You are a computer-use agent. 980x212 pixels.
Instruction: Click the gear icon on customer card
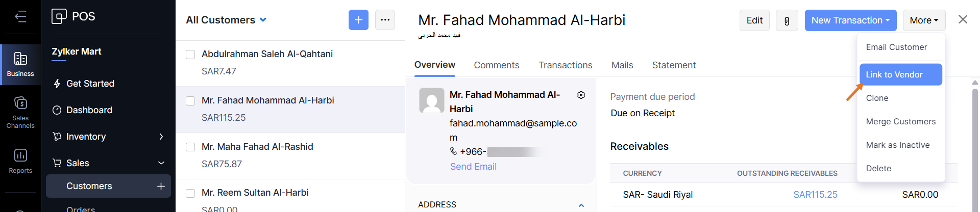click(x=581, y=95)
